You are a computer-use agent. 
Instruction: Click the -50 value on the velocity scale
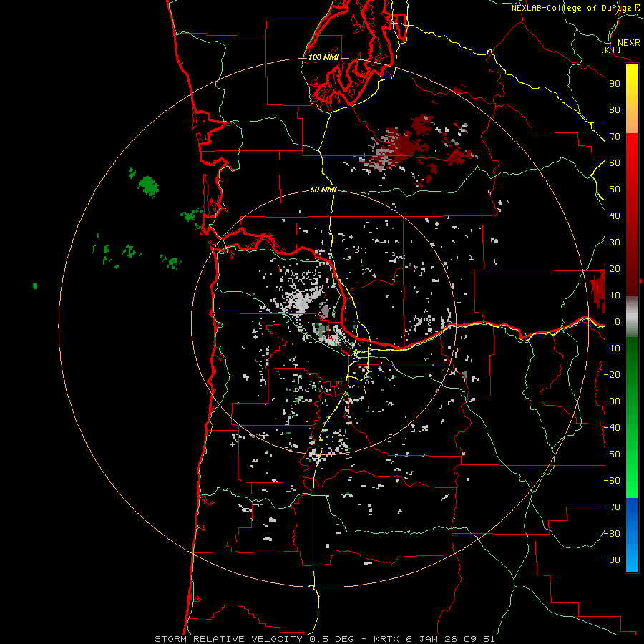pos(612,454)
